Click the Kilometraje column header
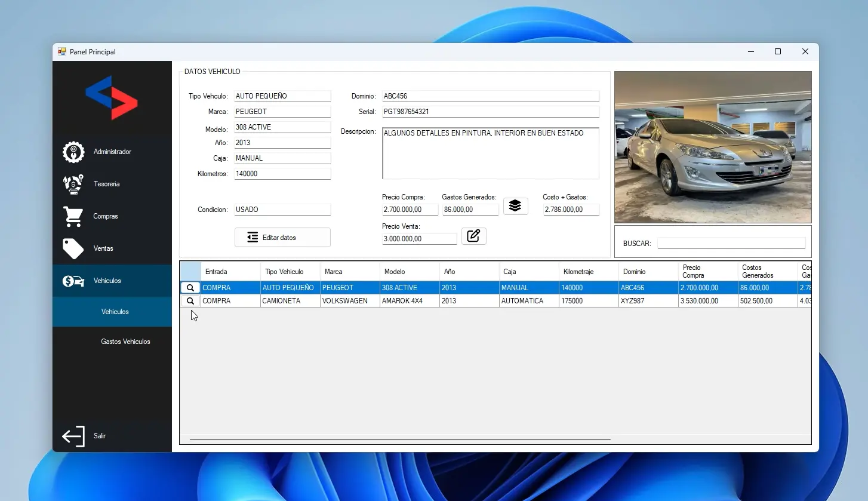The height and width of the screenshot is (501, 868). (x=589, y=272)
